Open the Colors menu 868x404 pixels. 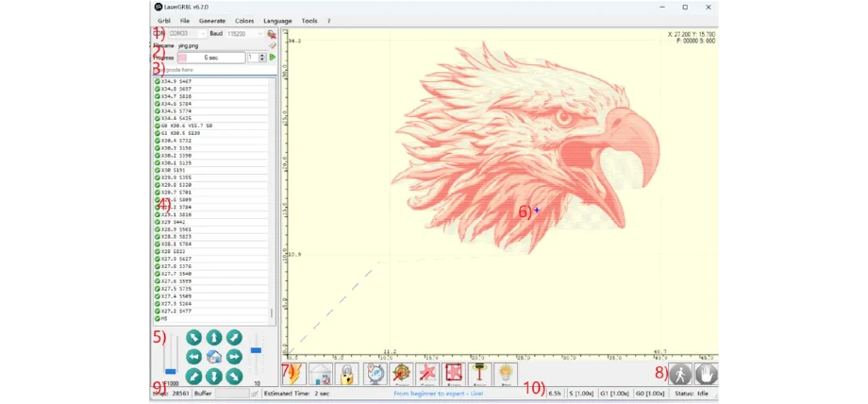(x=244, y=21)
